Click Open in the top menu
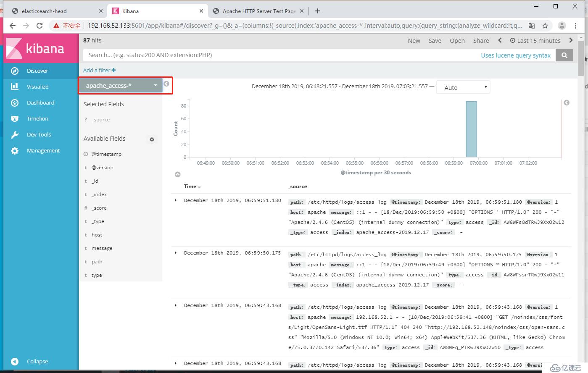588x373 pixels. tap(457, 41)
